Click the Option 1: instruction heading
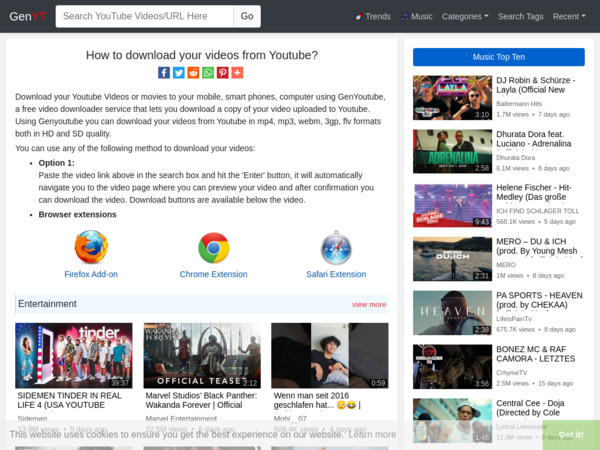Viewport: 600px width, 450px height. (x=56, y=163)
